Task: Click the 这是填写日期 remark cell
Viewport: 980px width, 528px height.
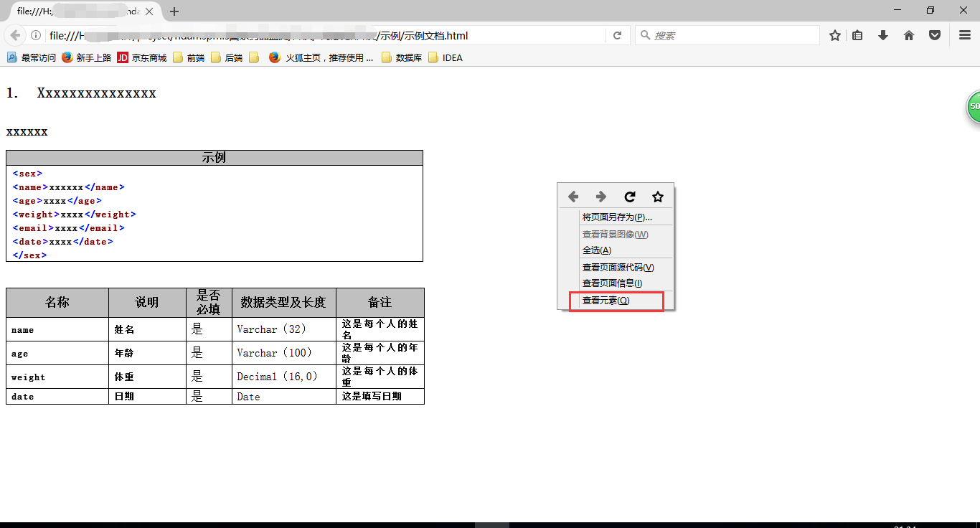Action: point(380,397)
